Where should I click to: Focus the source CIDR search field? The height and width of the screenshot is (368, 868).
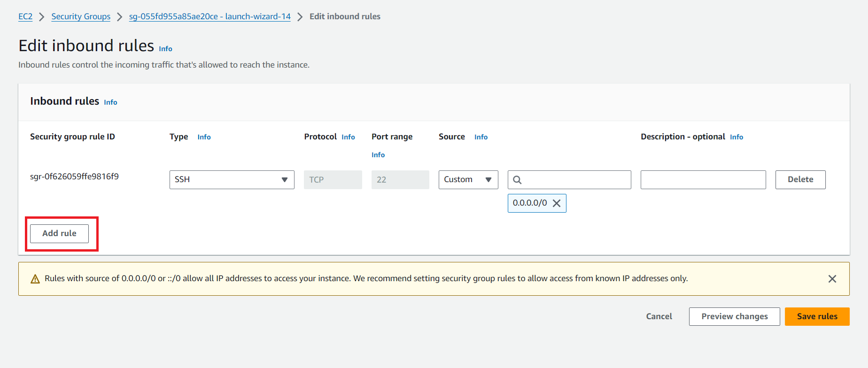click(575, 180)
